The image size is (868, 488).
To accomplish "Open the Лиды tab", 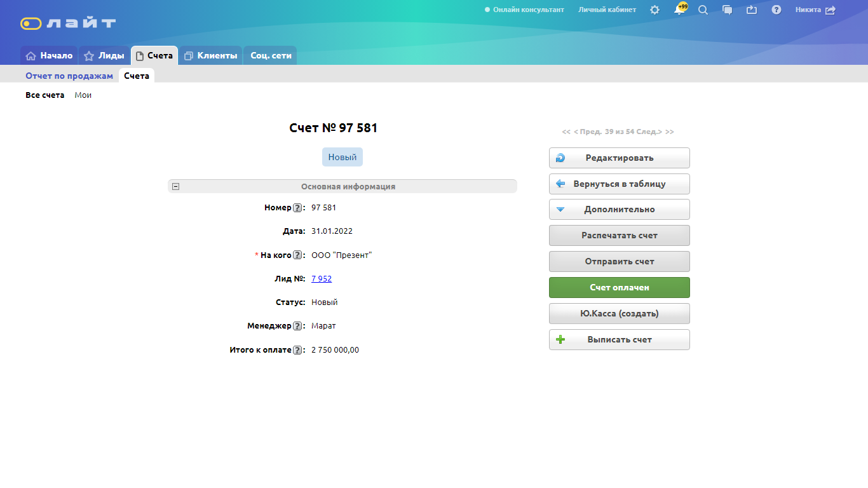I will 104,56.
